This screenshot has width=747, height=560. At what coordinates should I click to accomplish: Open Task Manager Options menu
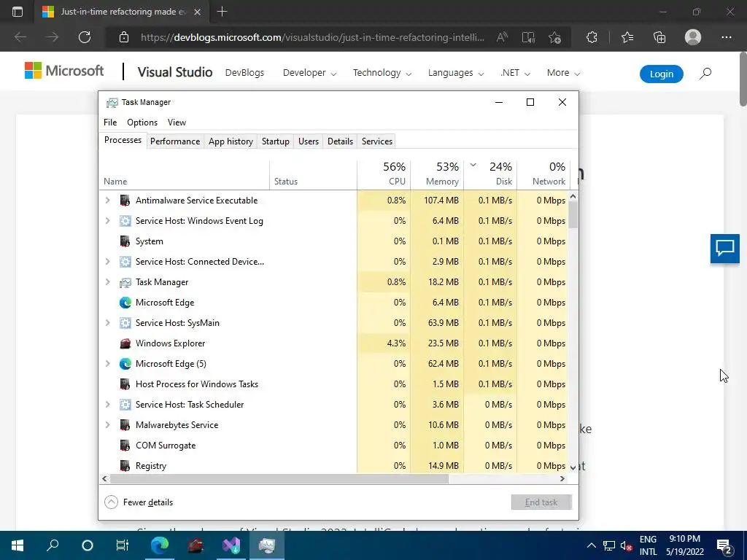(142, 122)
